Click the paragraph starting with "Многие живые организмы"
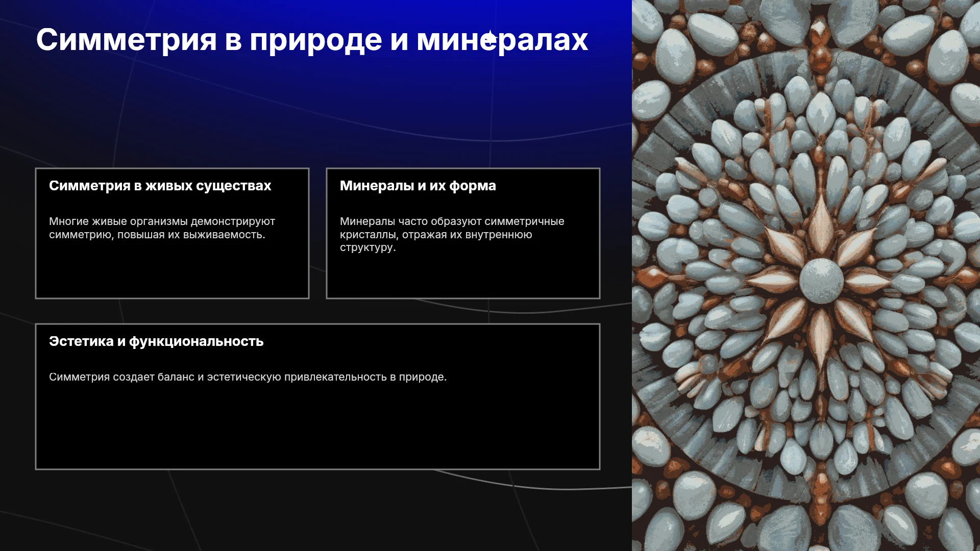980x551 pixels. tap(162, 228)
